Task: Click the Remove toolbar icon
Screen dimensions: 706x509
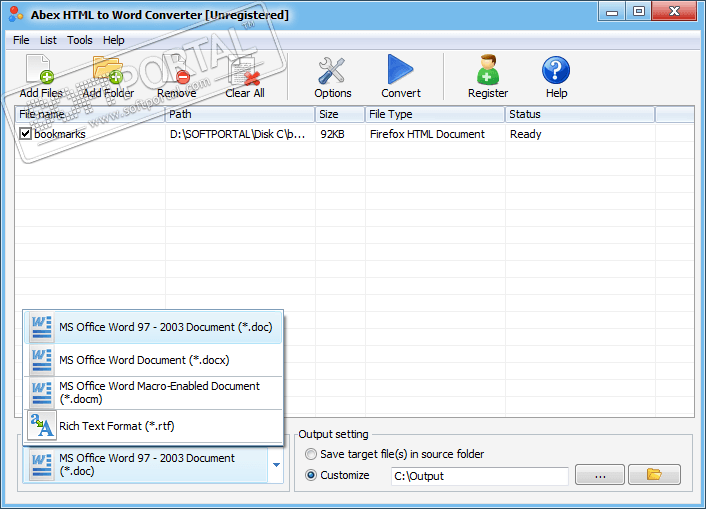Action: click(176, 69)
